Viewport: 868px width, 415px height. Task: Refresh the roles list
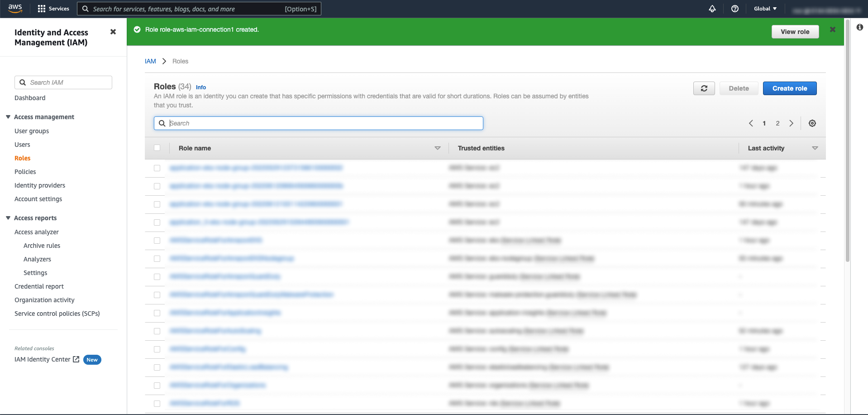click(x=704, y=88)
